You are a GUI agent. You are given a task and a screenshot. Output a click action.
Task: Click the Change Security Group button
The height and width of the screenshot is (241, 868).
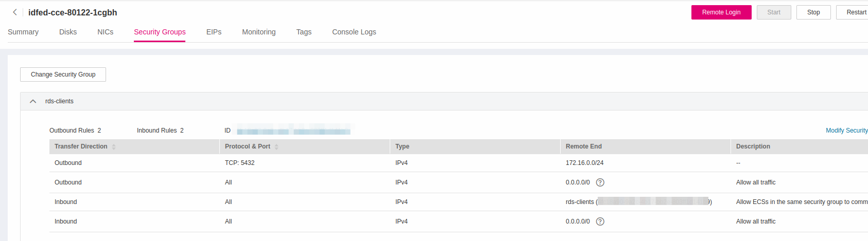(63, 75)
